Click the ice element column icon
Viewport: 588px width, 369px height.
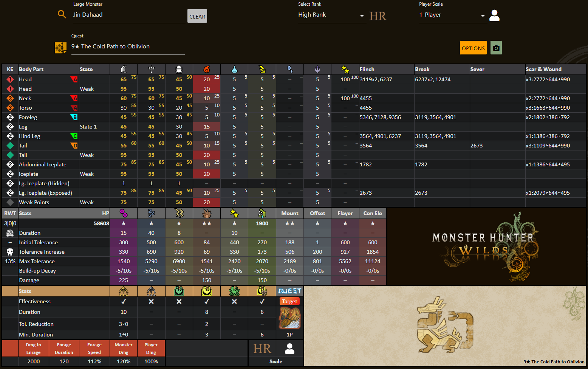tap(290, 69)
